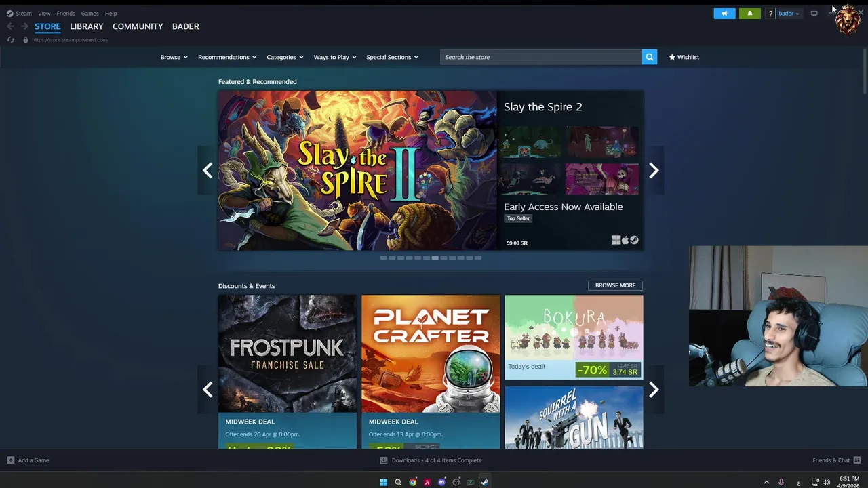Click the 59.00 SR price
This screenshot has width=868, height=488.
[517, 243]
